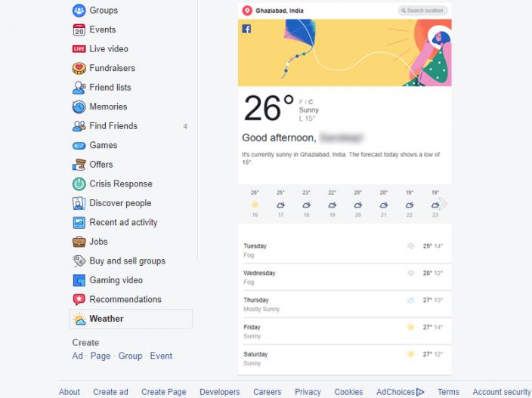Switch temperature unit to Celsius (C)
532x398 pixels.
pos(311,102)
